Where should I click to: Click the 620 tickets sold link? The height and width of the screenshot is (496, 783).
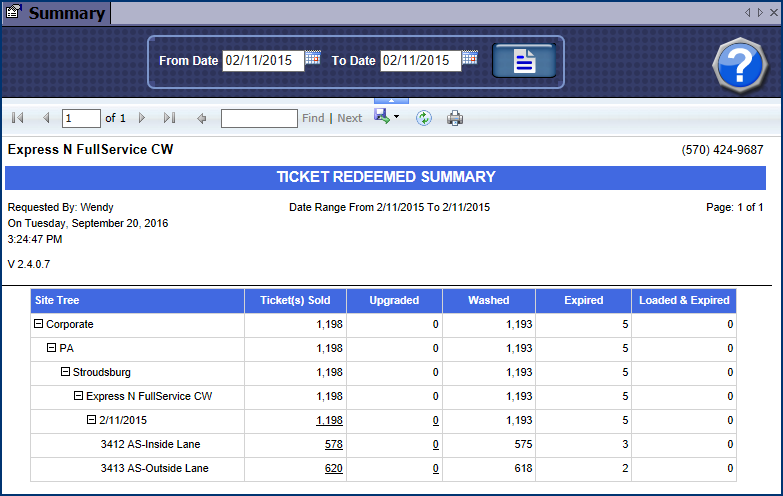[x=334, y=468]
